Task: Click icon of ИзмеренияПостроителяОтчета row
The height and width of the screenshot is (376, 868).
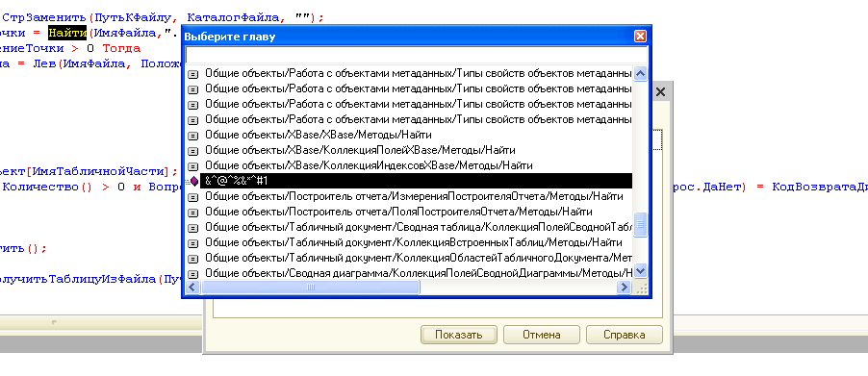Action: 192,197
